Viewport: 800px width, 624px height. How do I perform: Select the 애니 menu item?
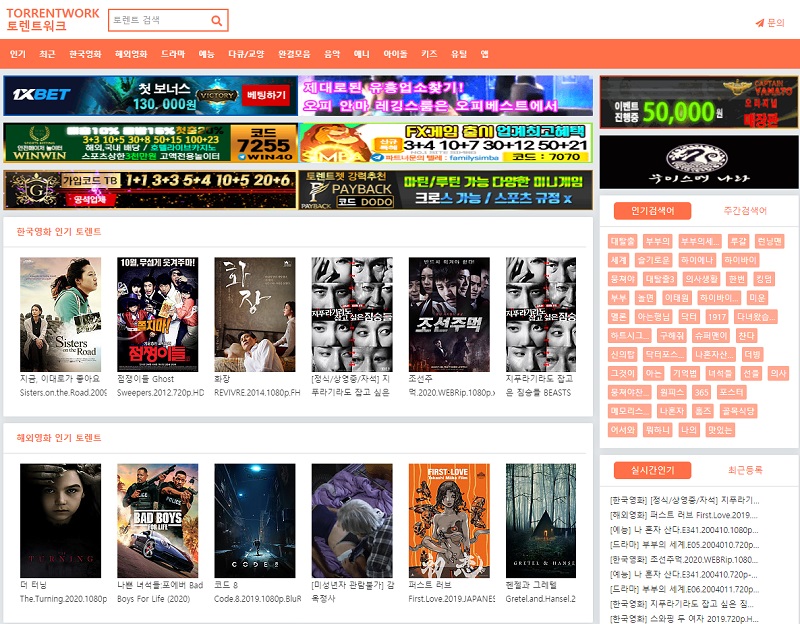coord(362,54)
